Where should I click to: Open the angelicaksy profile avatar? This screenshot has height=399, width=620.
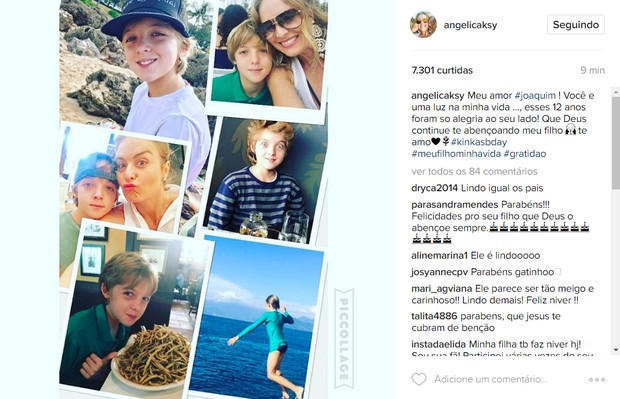[x=423, y=25]
